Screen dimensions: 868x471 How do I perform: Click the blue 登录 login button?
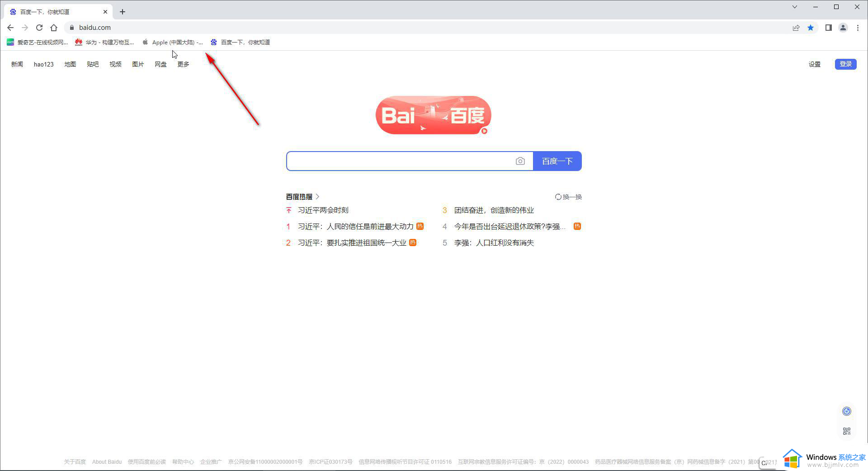coord(845,64)
